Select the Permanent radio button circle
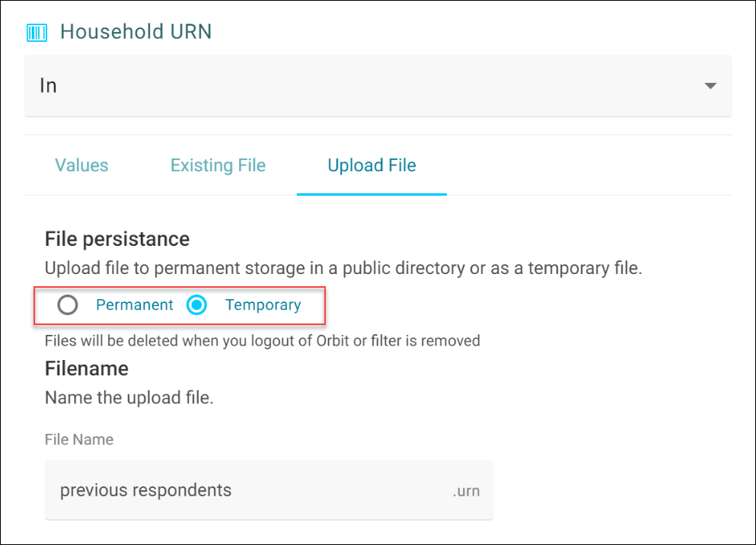 [68, 304]
